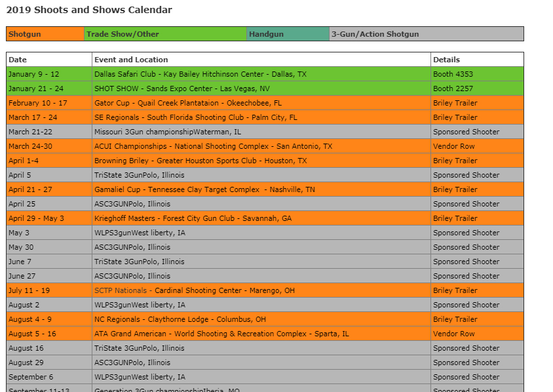Viewport: 553px width, 392px height.
Task: Click the 'January 9 - 12' date cell
Action: click(49, 74)
